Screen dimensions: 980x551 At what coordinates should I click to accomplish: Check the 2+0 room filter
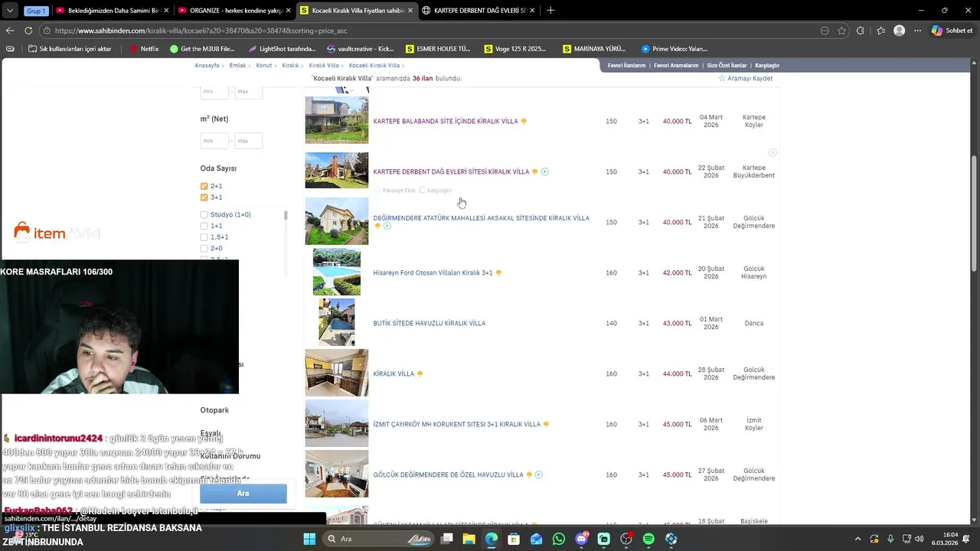point(204,249)
